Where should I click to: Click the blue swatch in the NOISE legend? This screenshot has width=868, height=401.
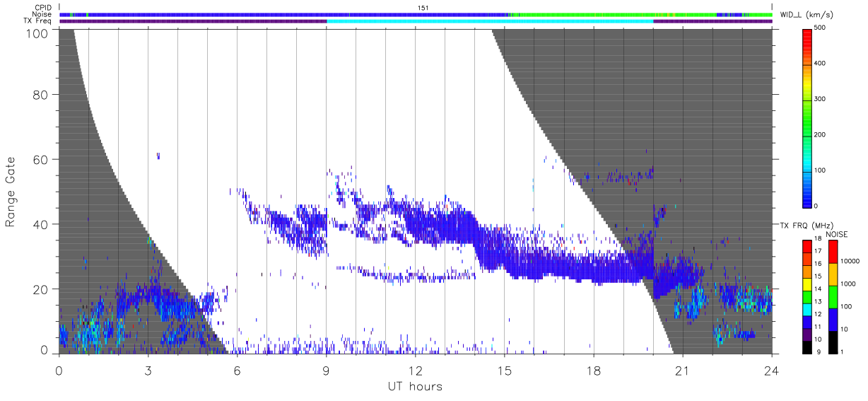tap(833, 319)
